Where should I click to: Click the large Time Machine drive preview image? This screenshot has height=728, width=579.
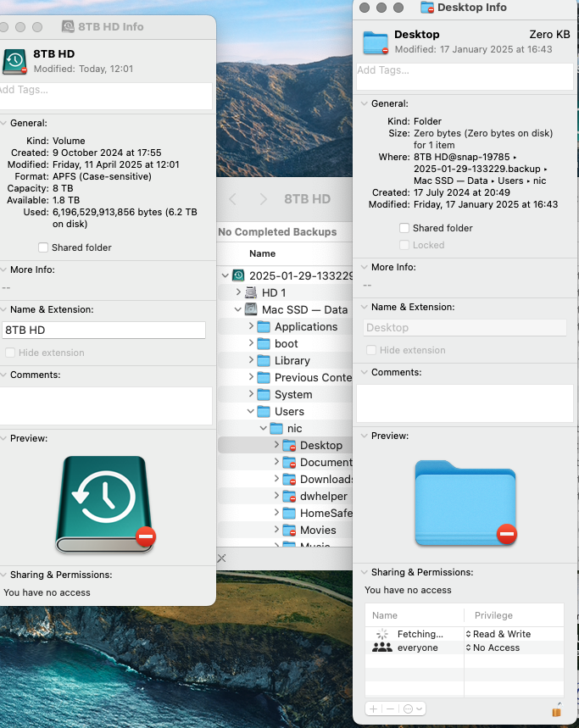pos(105,504)
